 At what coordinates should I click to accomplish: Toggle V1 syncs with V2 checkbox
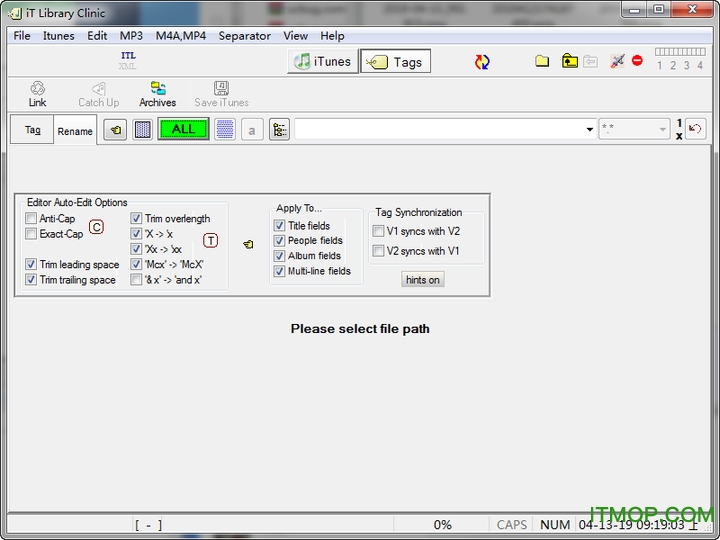coord(378,231)
